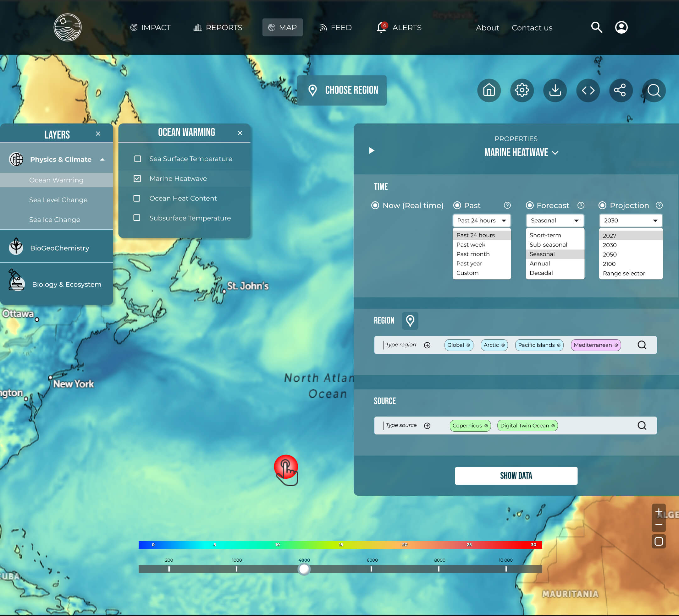The image size is (679, 616).
Task: Go to the Reports tab
Action: click(218, 28)
